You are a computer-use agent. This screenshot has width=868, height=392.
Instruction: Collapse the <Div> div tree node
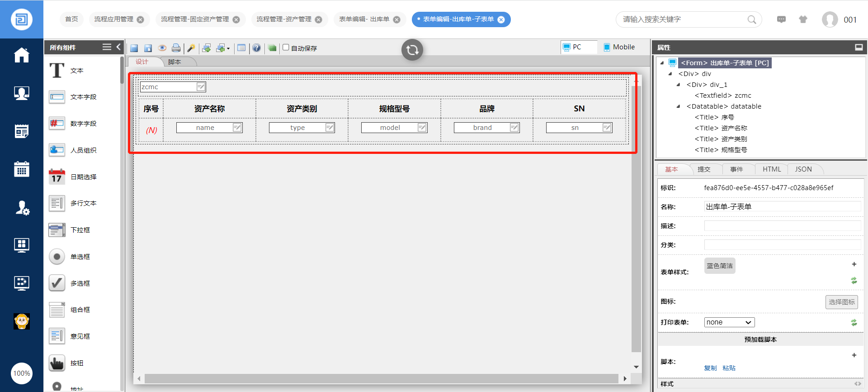click(670, 74)
